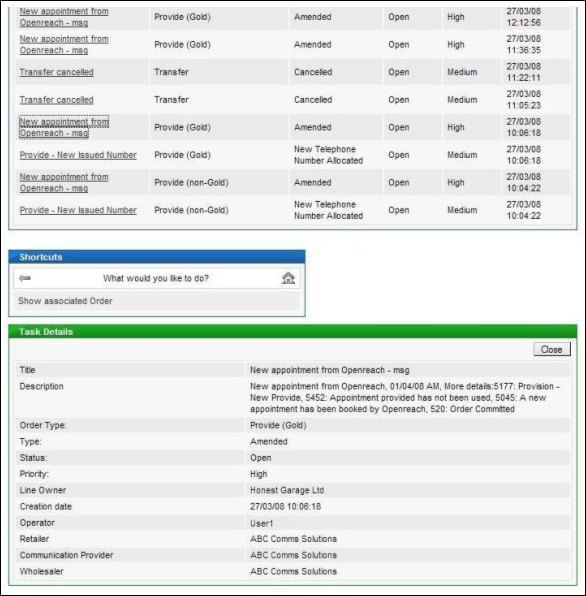The height and width of the screenshot is (596, 586).
Task: Click the Task Details panel header
Action: tap(293, 331)
